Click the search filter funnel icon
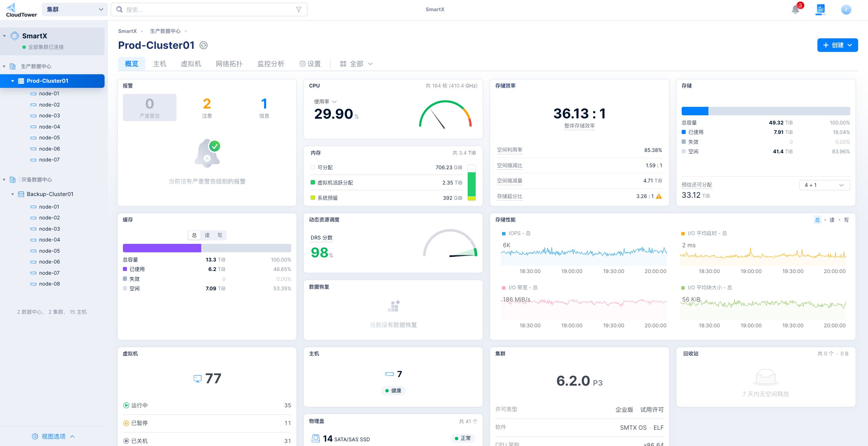Image resolution: width=868 pixels, height=446 pixels. pyautogui.click(x=299, y=9)
